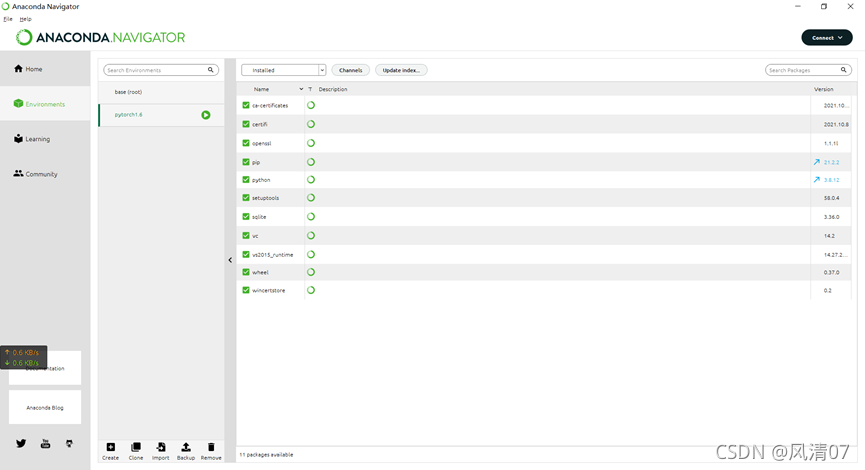
Task: Open the Learning section
Action: point(32,139)
